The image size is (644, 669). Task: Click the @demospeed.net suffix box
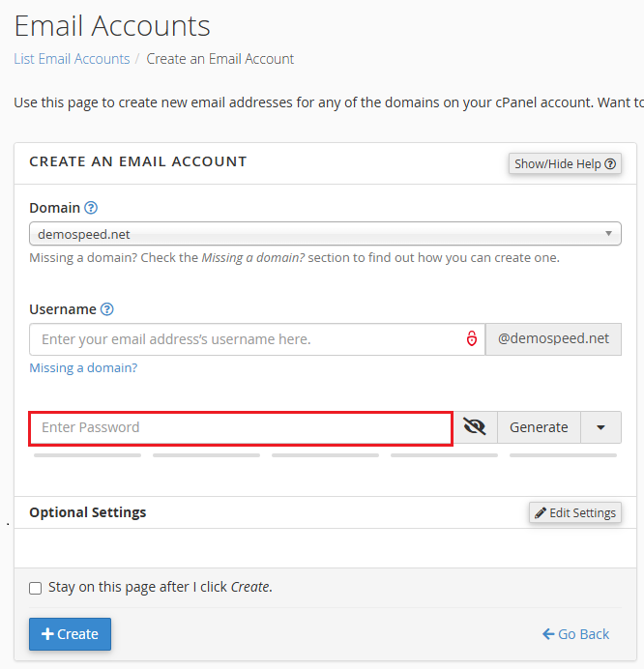coord(553,339)
